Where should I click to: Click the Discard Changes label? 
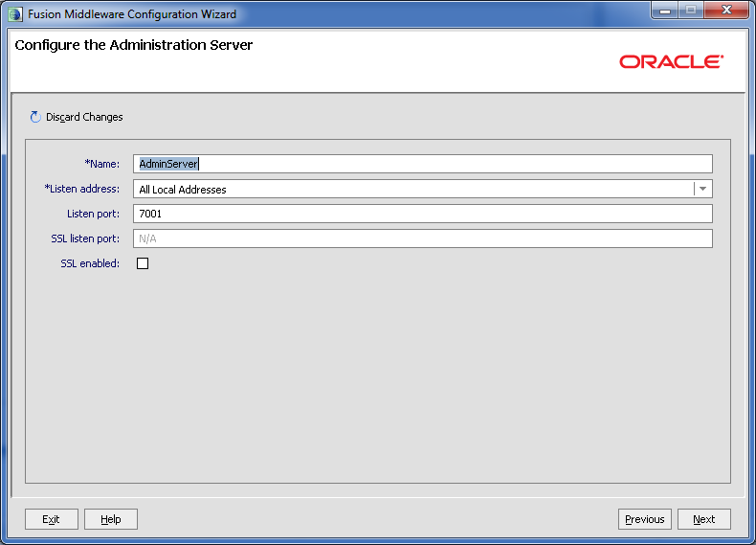(84, 117)
